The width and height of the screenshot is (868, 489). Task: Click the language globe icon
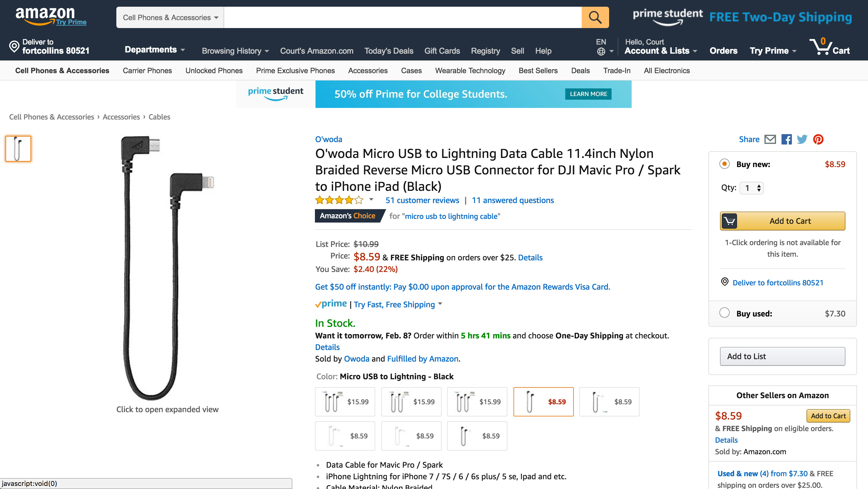tap(601, 51)
